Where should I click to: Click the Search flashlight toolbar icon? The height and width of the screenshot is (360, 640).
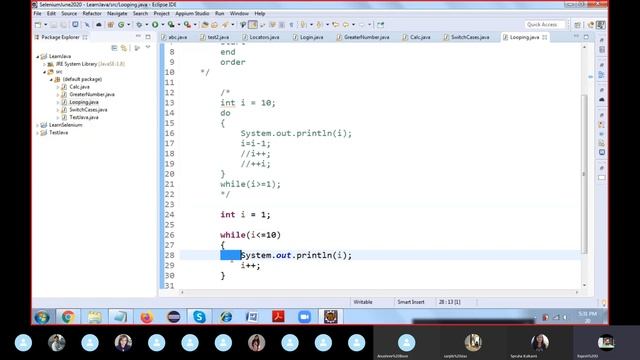point(225,25)
